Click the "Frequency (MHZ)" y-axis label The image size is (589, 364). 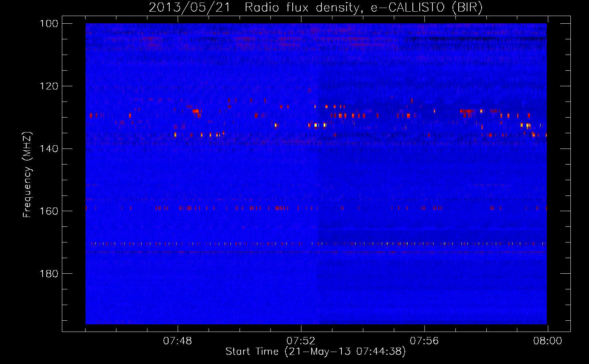click(x=28, y=174)
